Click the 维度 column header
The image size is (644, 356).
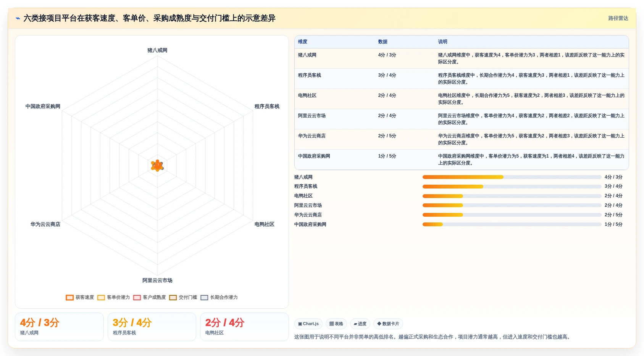point(303,42)
